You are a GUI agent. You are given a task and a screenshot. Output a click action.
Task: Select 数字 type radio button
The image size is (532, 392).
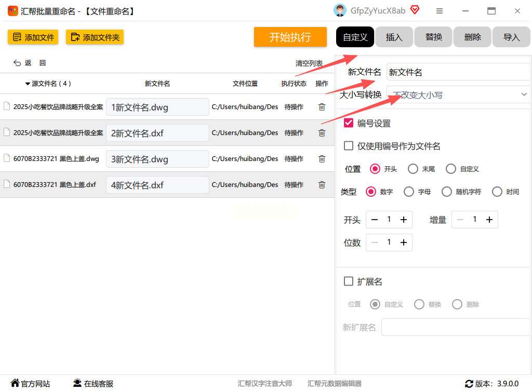coord(371,192)
